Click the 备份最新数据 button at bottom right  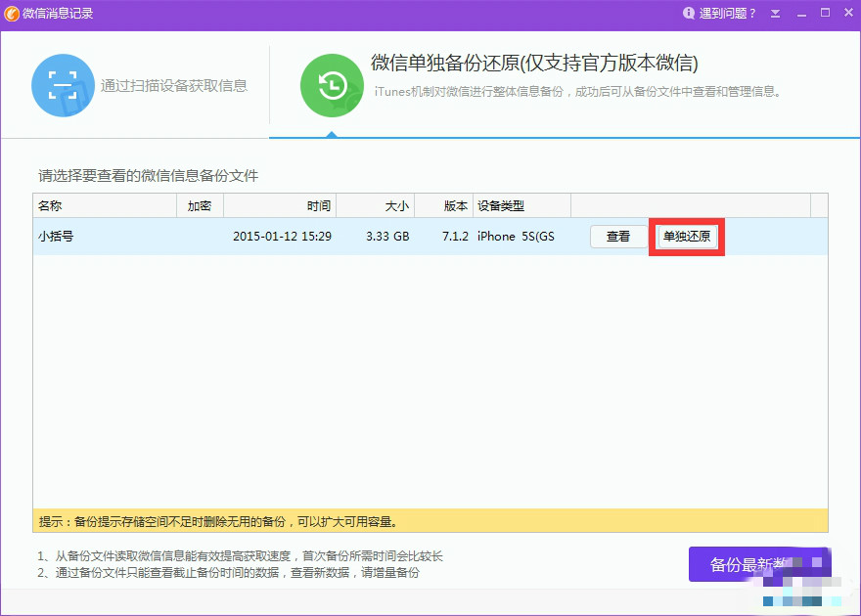point(760,564)
